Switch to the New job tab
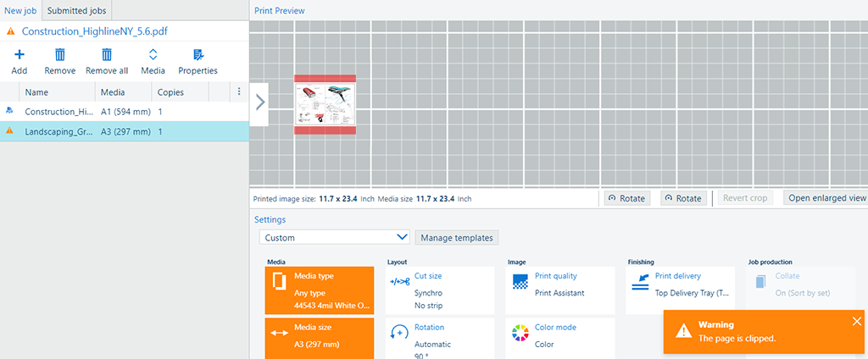 pyautogui.click(x=19, y=10)
